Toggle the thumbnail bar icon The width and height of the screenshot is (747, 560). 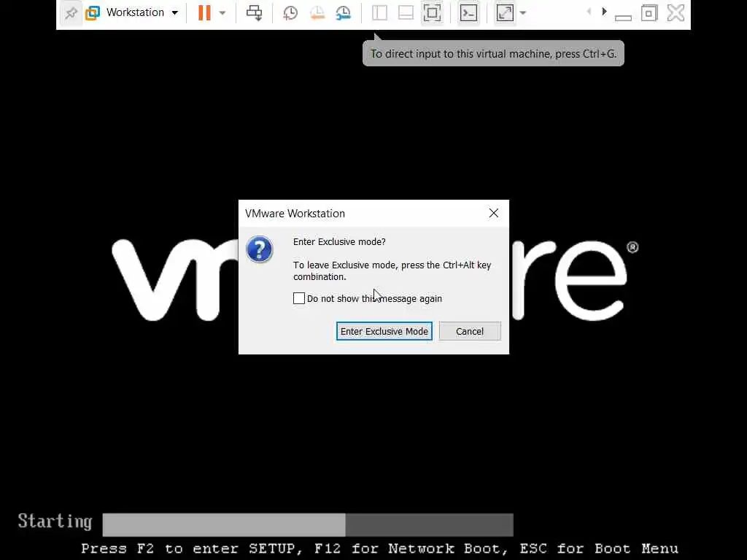pyautogui.click(x=406, y=13)
